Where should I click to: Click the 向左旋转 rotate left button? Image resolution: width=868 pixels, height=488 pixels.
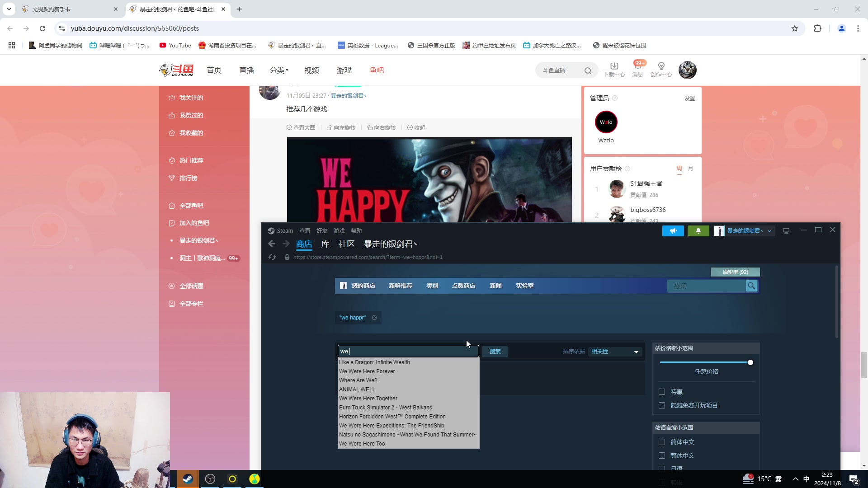[341, 128]
